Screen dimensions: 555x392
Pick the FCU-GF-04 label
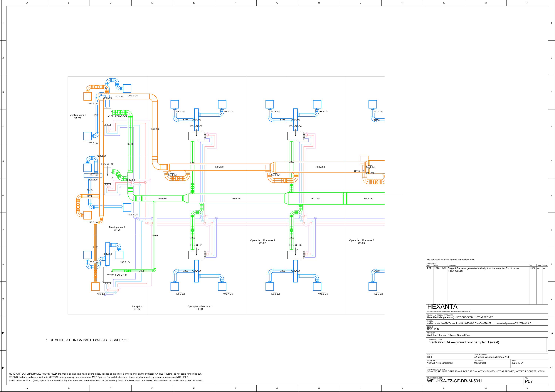(295, 126)
